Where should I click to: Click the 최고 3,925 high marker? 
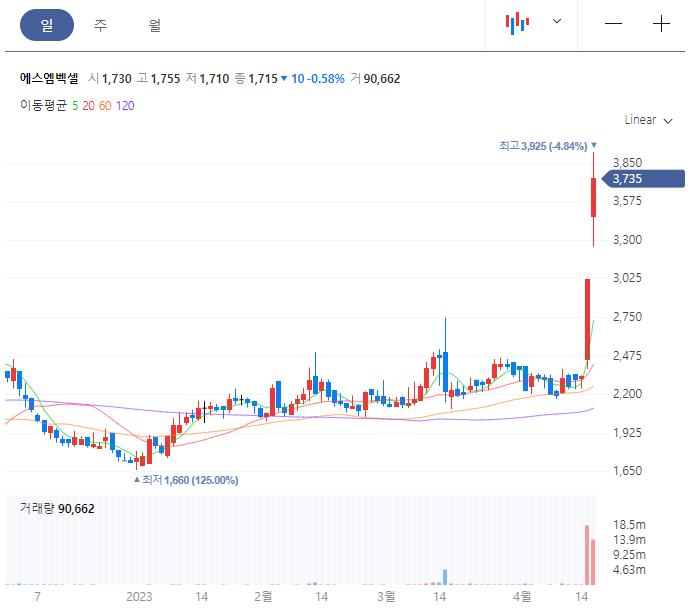(548, 146)
